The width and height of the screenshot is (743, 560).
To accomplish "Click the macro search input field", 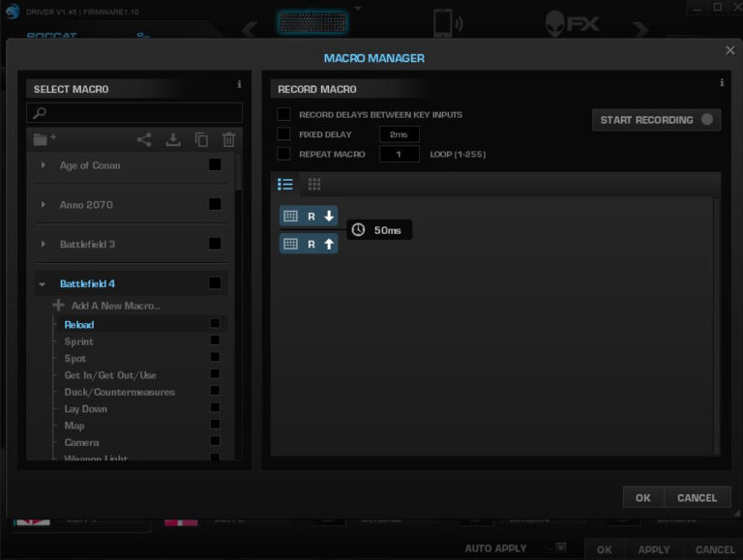I will 134,113.
